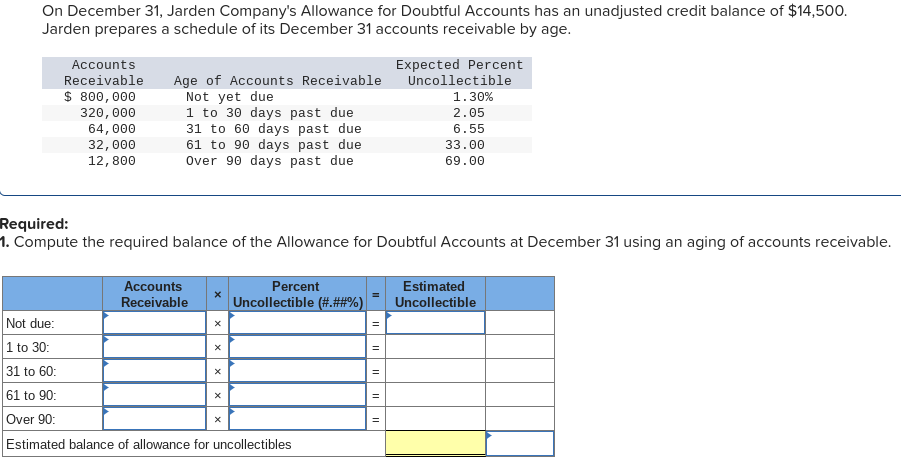Click the yellow estimated balance total cell
The width and height of the screenshot is (901, 467).
pos(436,443)
